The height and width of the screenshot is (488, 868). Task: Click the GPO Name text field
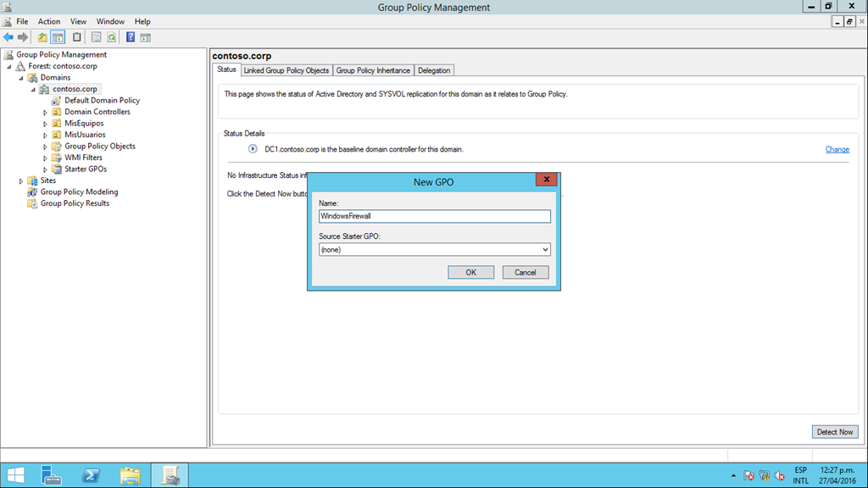434,216
